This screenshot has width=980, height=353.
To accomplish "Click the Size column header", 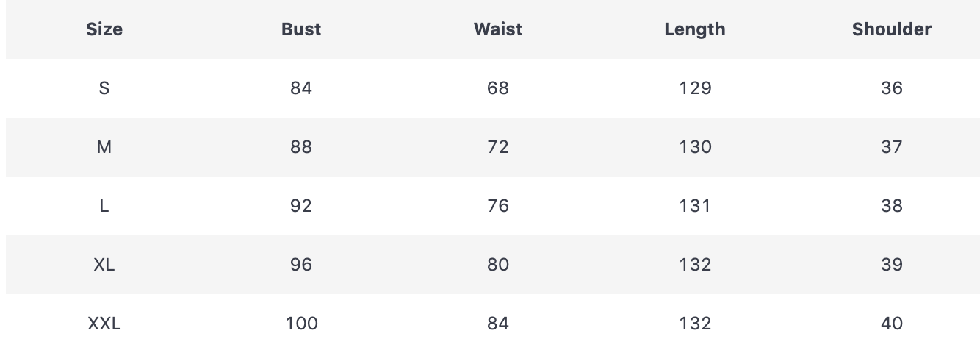I will point(104,29).
